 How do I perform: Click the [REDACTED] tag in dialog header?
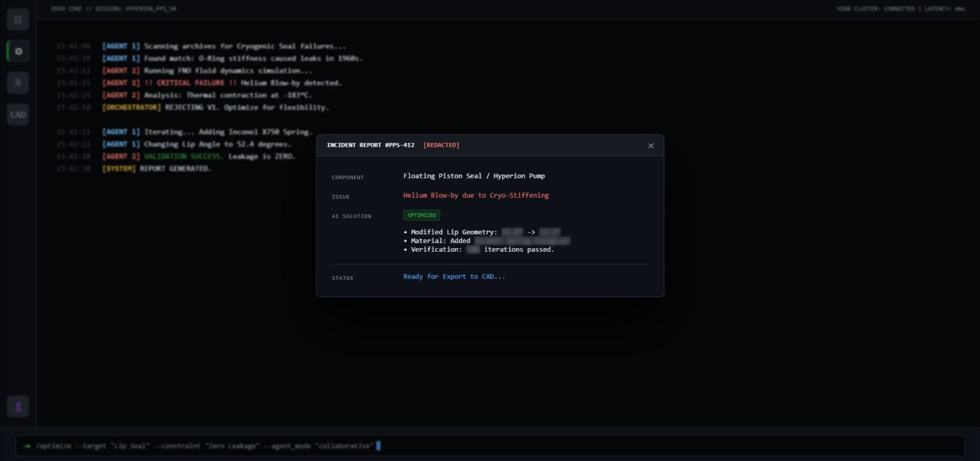point(442,145)
